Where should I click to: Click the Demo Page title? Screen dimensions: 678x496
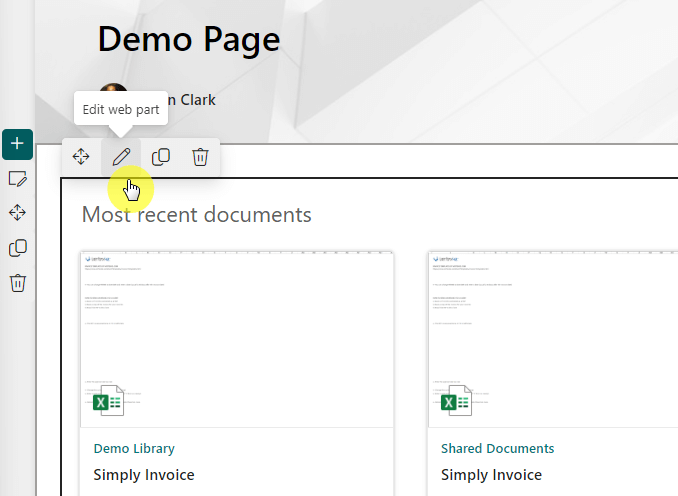pyautogui.click(x=189, y=39)
